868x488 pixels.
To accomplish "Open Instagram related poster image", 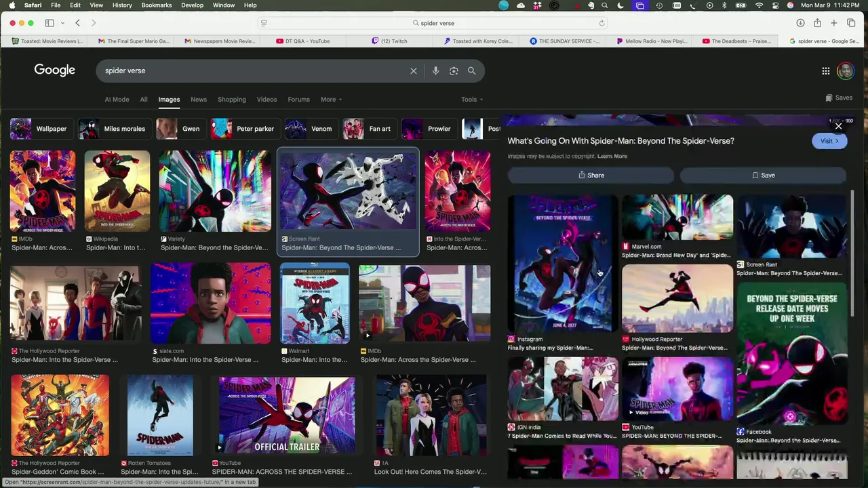I will click(563, 264).
